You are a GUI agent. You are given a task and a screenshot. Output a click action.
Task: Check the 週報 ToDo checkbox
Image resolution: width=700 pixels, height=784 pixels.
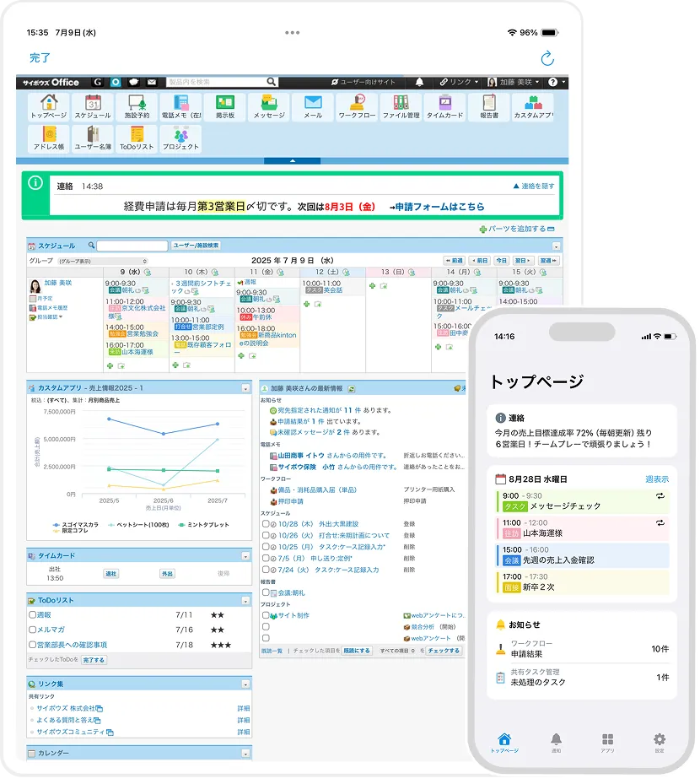point(33,615)
